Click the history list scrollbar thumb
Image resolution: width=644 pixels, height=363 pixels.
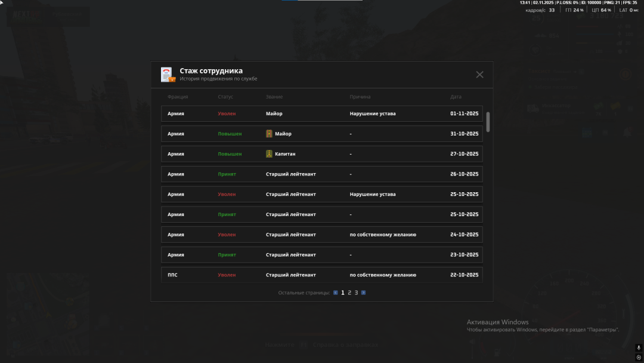[x=488, y=121]
